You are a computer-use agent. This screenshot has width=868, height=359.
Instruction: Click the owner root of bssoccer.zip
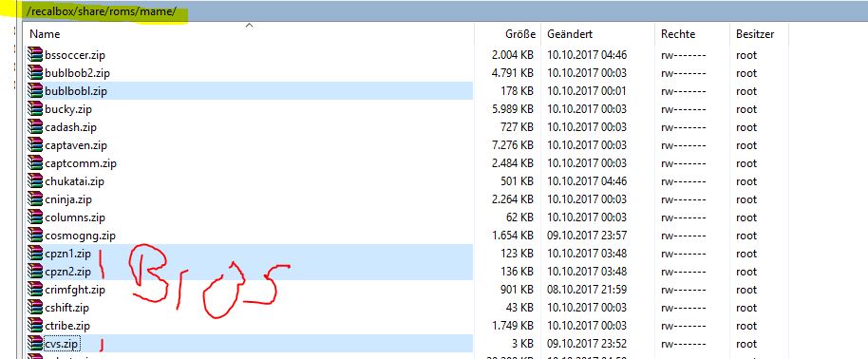click(746, 55)
